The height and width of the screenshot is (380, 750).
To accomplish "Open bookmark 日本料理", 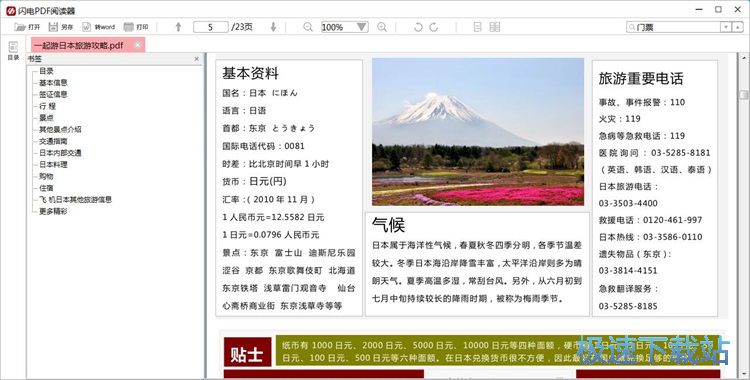I will click(x=53, y=165).
